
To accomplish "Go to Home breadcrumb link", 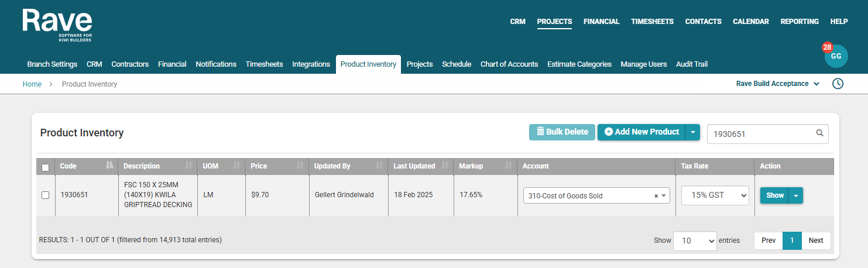I will tap(32, 84).
